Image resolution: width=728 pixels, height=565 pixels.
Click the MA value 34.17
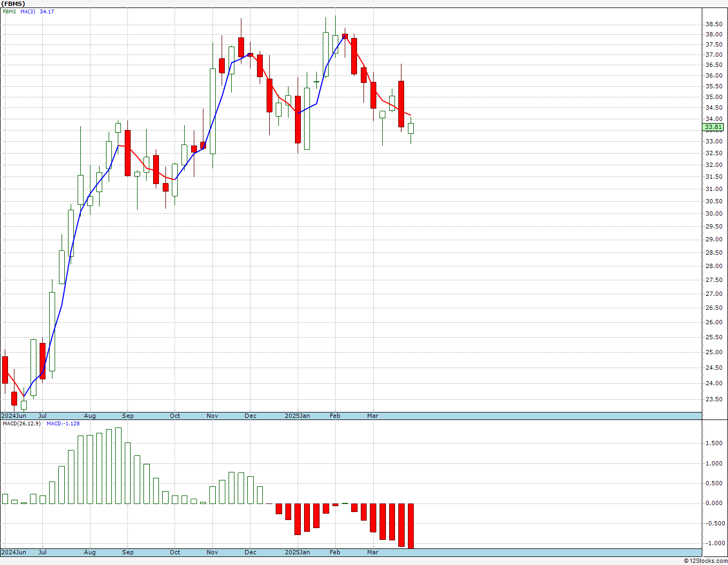coord(47,12)
